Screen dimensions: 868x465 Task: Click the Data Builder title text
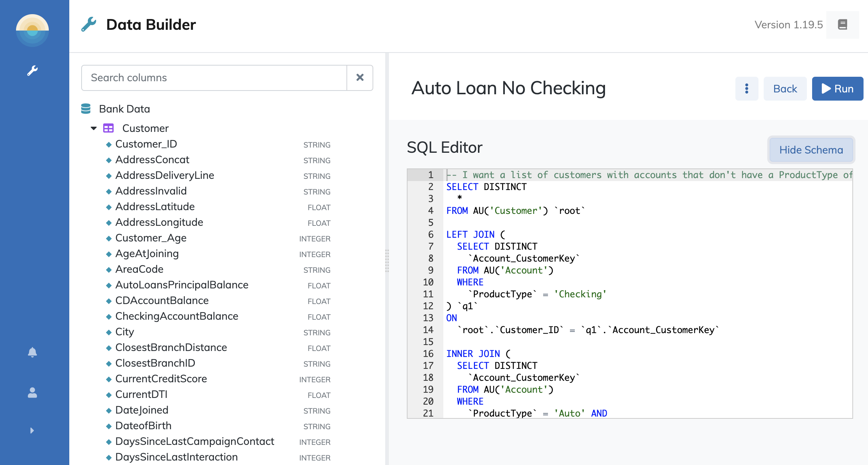tap(151, 25)
